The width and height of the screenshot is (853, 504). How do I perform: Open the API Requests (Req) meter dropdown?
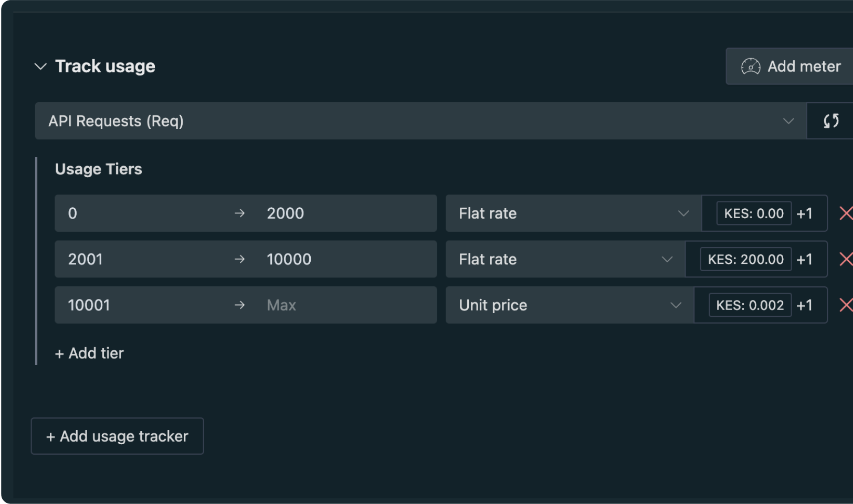420,121
